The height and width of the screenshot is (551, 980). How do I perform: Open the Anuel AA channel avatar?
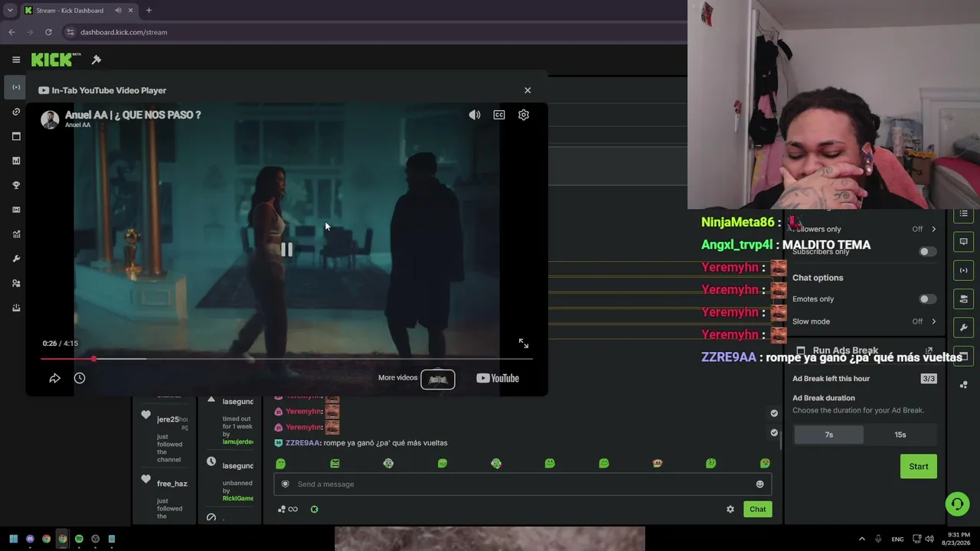click(50, 119)
